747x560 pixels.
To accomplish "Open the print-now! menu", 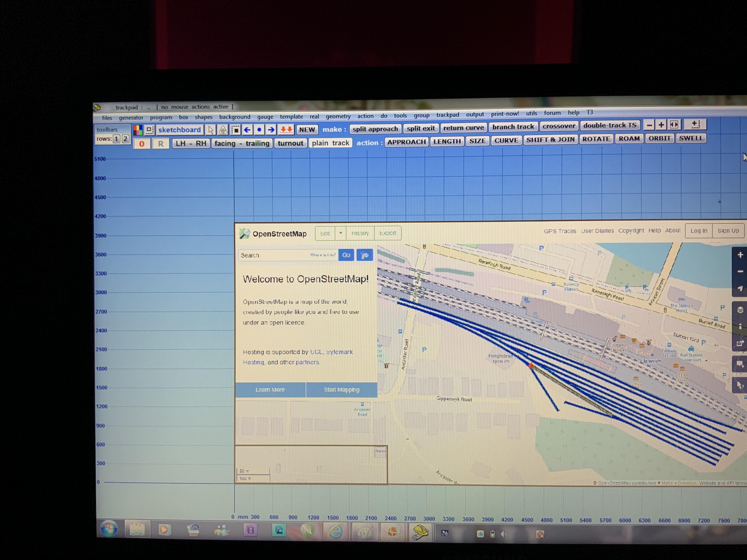I will click(x=505, y=114).
